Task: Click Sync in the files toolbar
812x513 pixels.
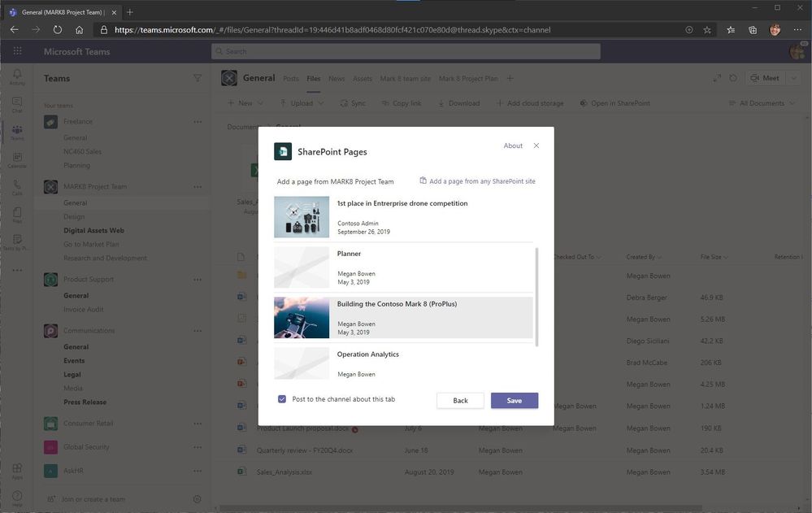Action: [x=353, y=103]
